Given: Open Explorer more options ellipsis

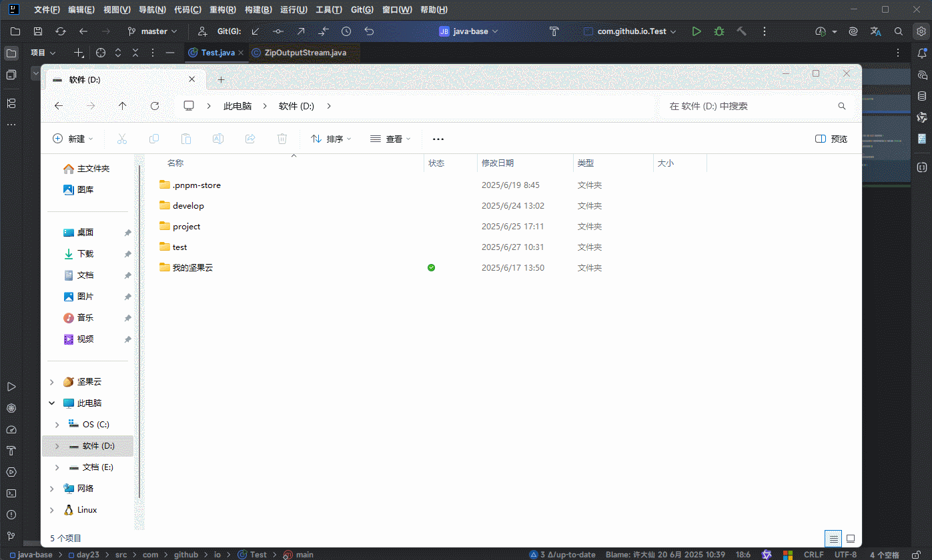Looking at the screenshot, I should click(x=438, y=139).
